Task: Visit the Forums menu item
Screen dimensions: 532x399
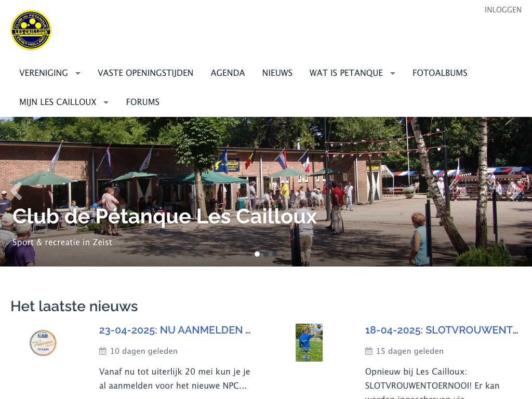Action: (x=142, y=102)
